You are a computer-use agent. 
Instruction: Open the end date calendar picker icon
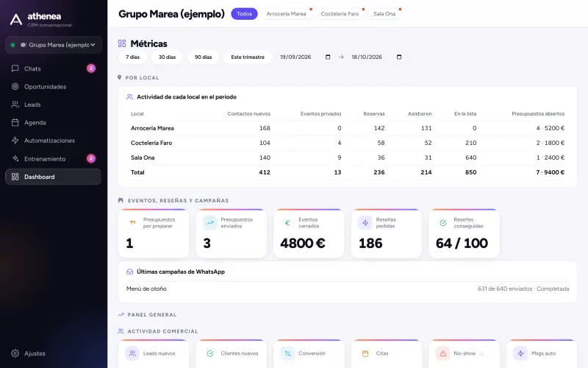pos(399,57)
